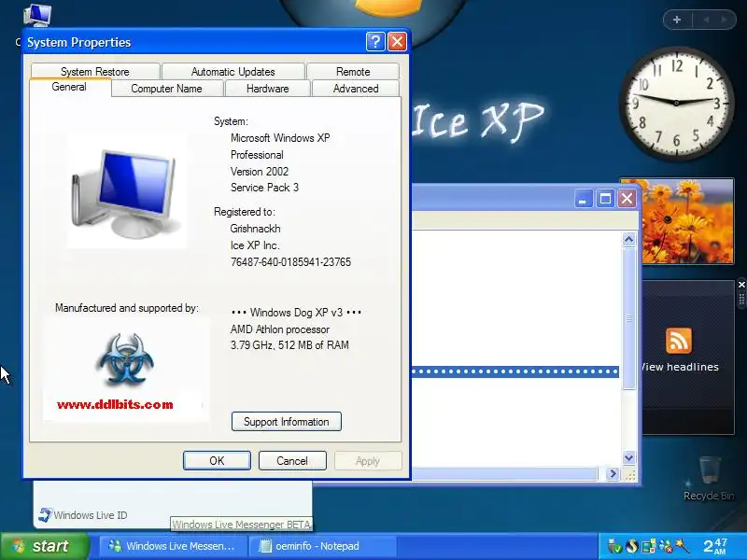Open the Start menu
The height and width of the screenshot is (560, 747).
(x=45, y=546)
